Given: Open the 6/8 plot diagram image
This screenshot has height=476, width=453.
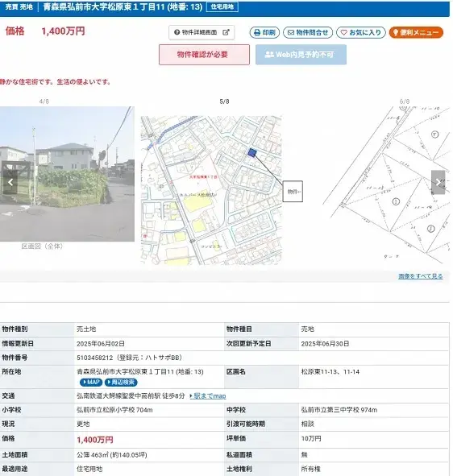Looking at the screenshot, I should tap(386, 185).
